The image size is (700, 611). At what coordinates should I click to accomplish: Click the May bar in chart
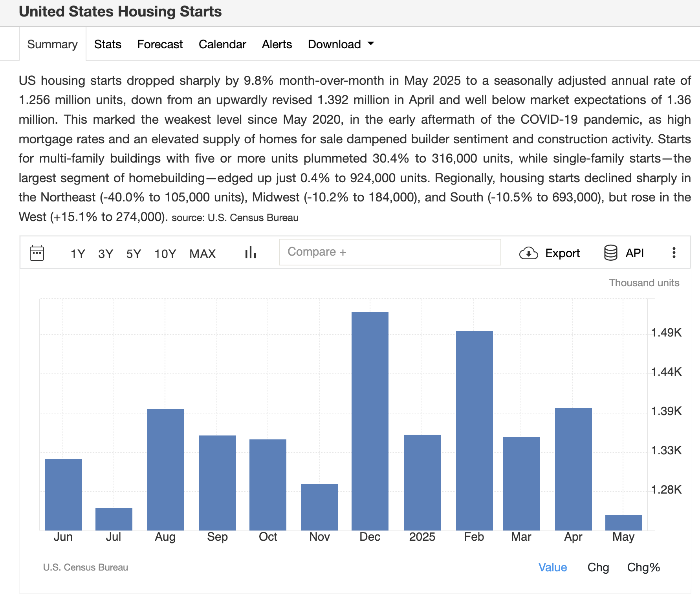point(623,523)
